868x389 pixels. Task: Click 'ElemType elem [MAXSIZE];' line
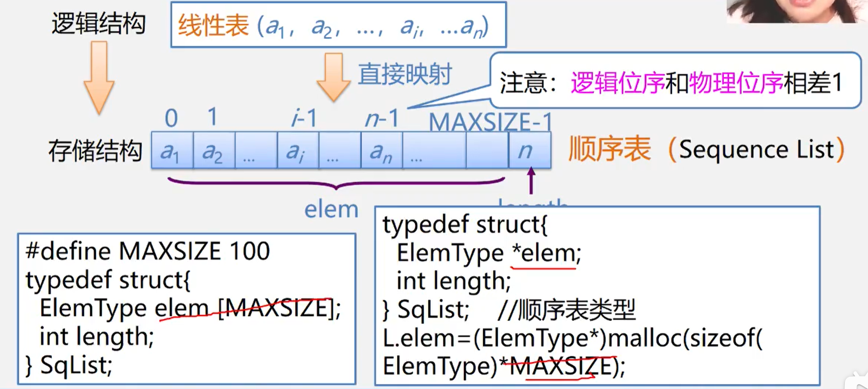click(190, 308)
